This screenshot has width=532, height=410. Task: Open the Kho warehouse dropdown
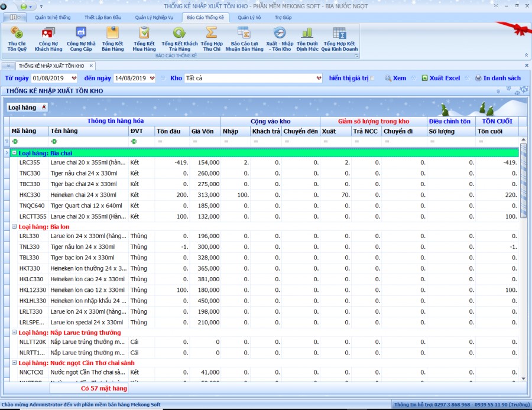[x=319, y=78]
